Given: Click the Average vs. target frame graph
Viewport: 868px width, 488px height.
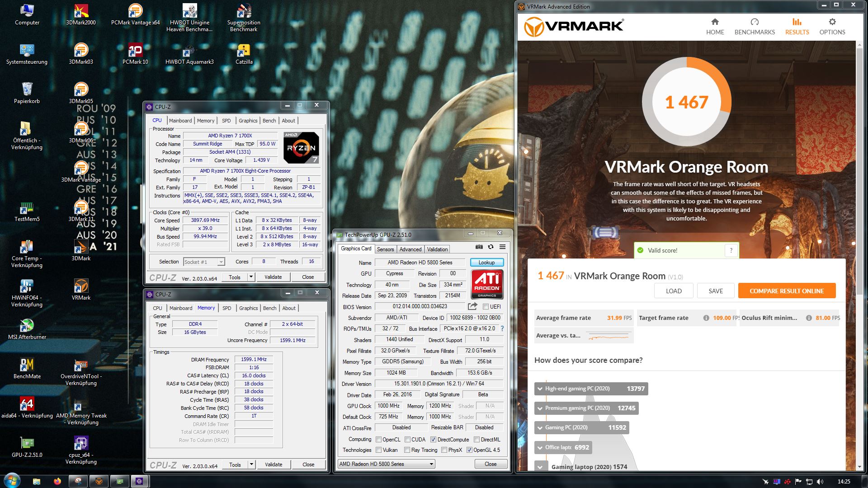Looking at the screenshot, I should pos(609,336).
